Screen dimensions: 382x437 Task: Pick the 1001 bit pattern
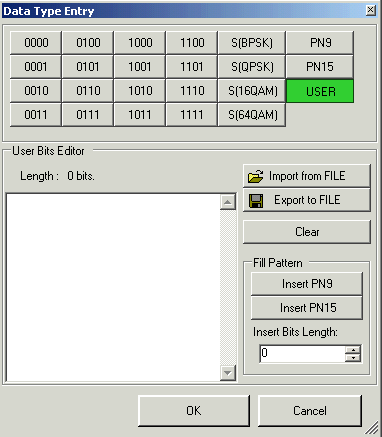tap(140, 67)
